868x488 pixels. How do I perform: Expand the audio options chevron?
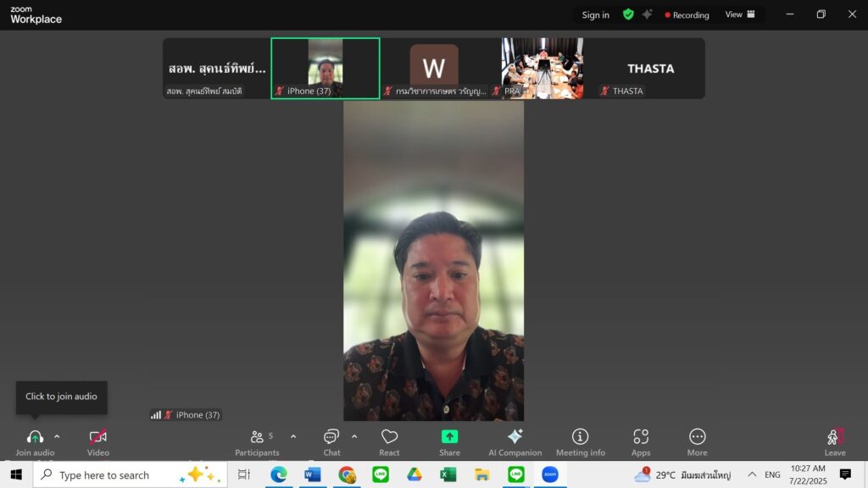coord(57,436)
